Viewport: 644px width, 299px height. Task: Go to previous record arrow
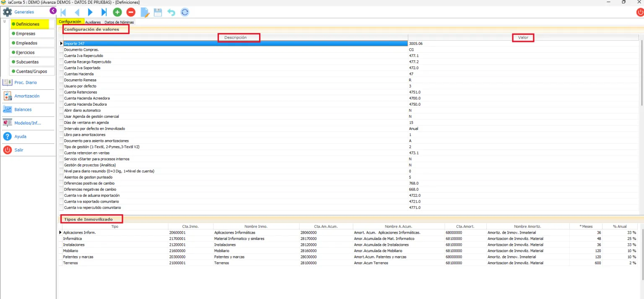(x=77, y=12)
